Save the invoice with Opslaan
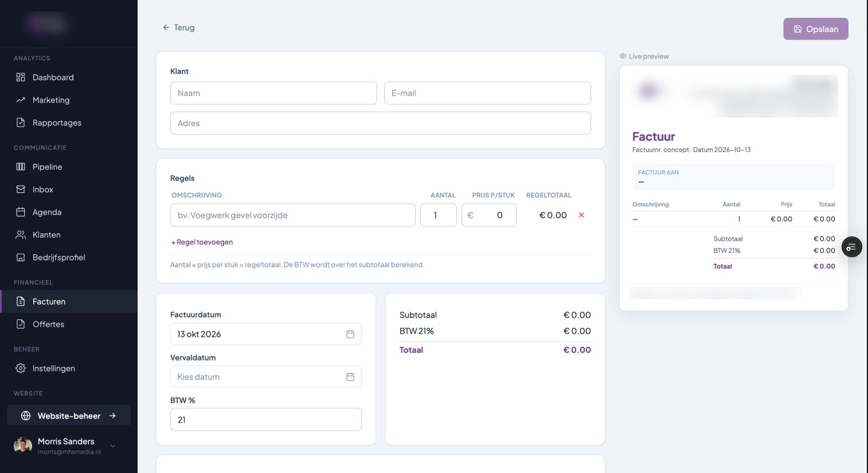868x473 pixels. coord(816,29)
